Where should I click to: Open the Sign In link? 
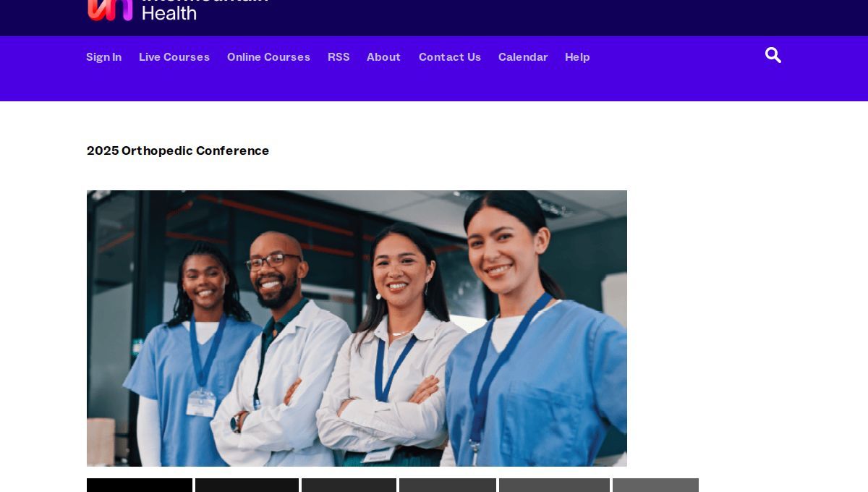click(103, 57)
